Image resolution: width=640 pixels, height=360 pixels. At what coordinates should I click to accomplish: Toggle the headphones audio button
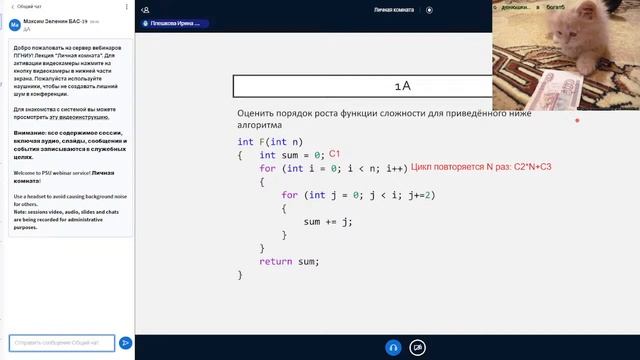point(393,348)
